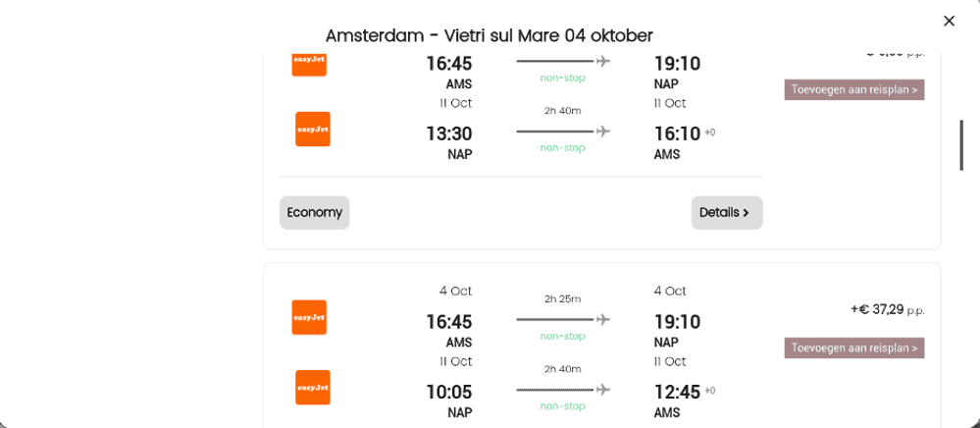Screen dimensions: 980x428
Task: Click plane arrow icon for 10:05 to 12:45 flight
Action: [x=563, y=390]
